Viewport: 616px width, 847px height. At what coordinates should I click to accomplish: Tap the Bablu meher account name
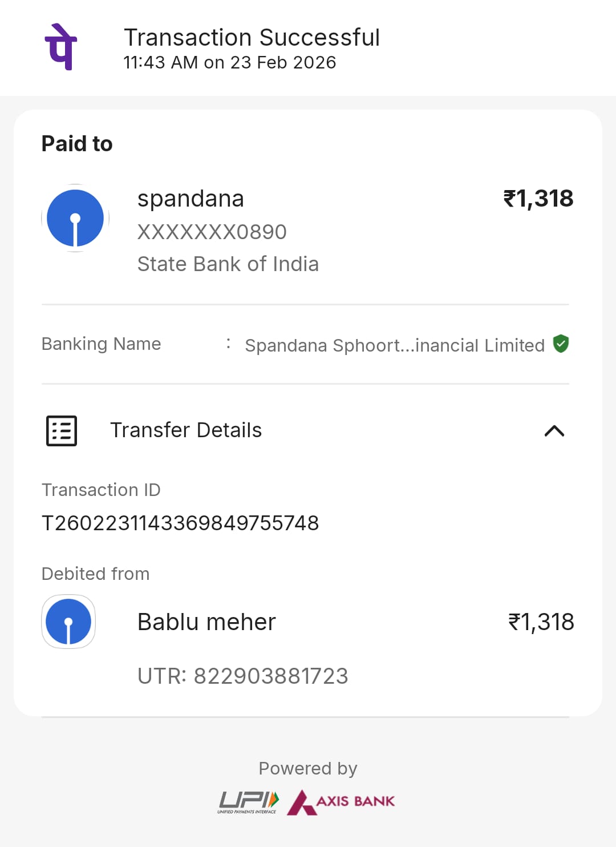pyautogui.click(x=206, y=622)
